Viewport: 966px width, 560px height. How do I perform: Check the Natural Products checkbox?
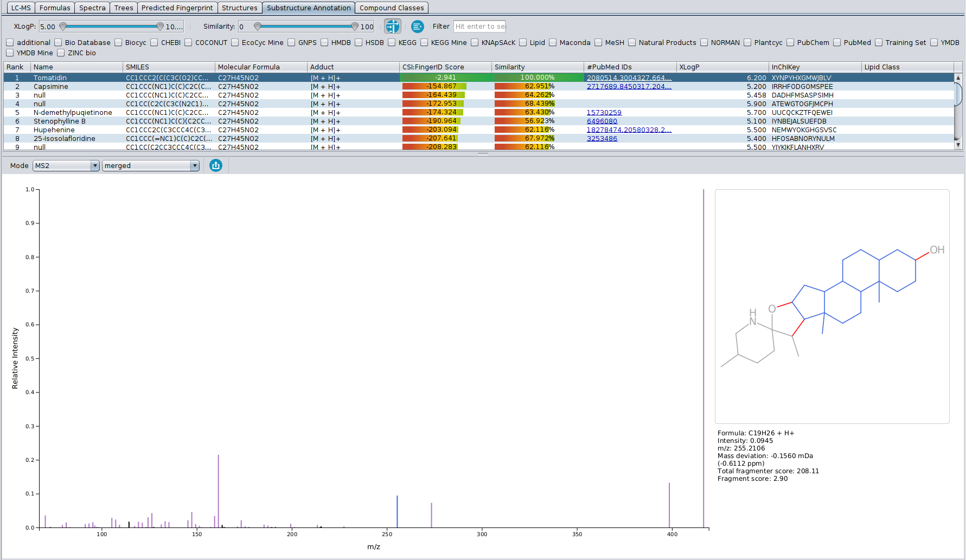click(632, 42)
